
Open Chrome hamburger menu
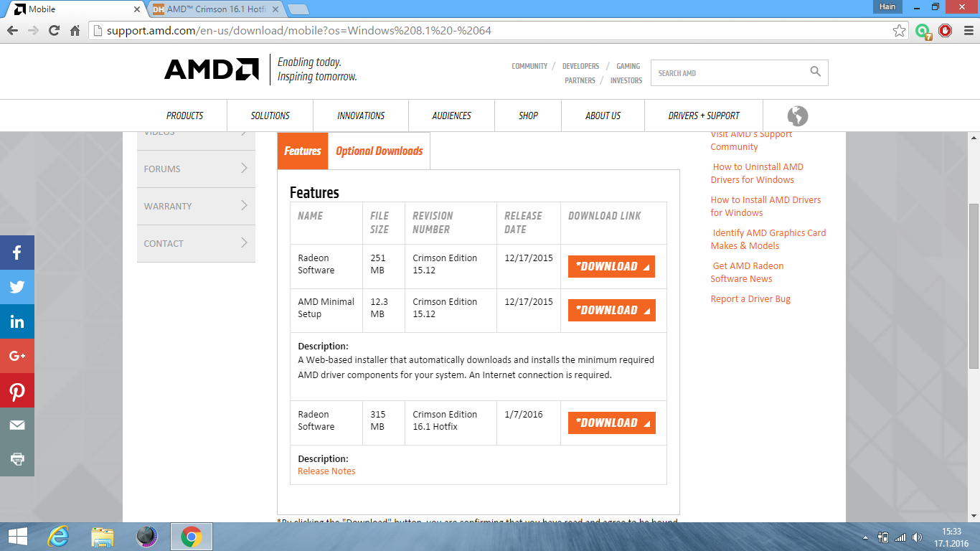click(967, 31)
